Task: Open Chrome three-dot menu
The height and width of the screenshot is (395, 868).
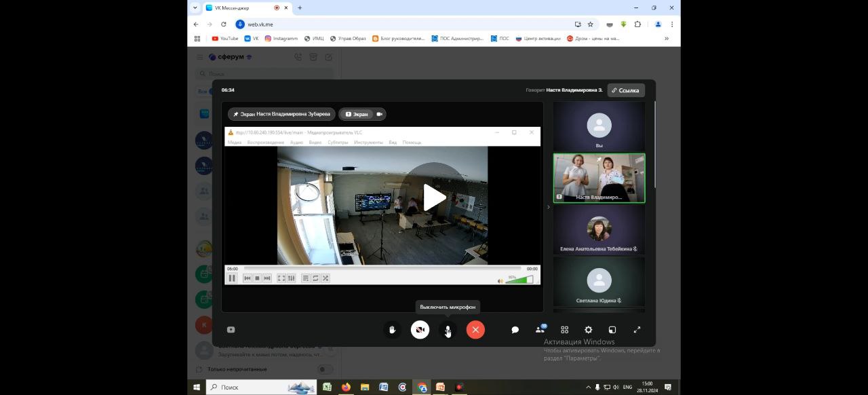Action: pos(672,24)
